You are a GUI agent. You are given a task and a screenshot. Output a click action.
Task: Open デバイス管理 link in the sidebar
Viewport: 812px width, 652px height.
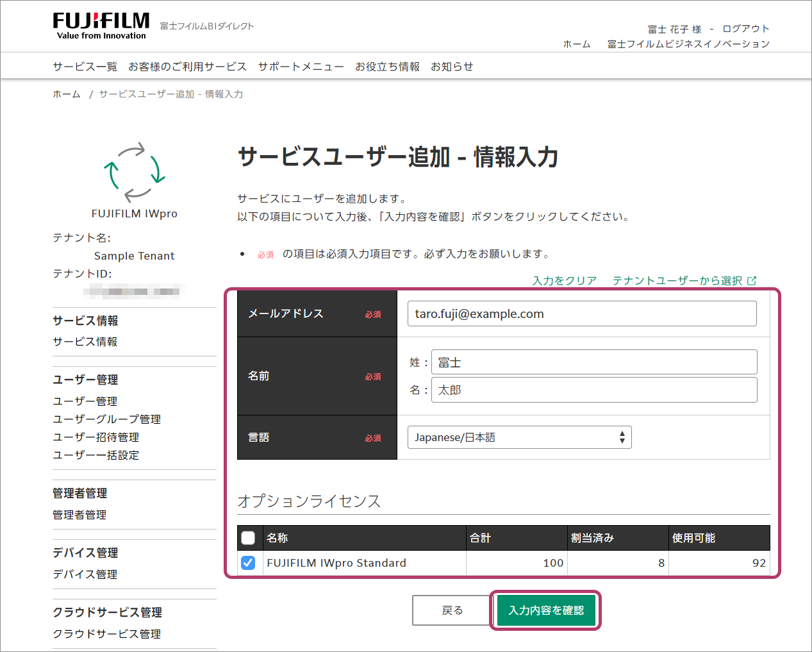(85, 574)
